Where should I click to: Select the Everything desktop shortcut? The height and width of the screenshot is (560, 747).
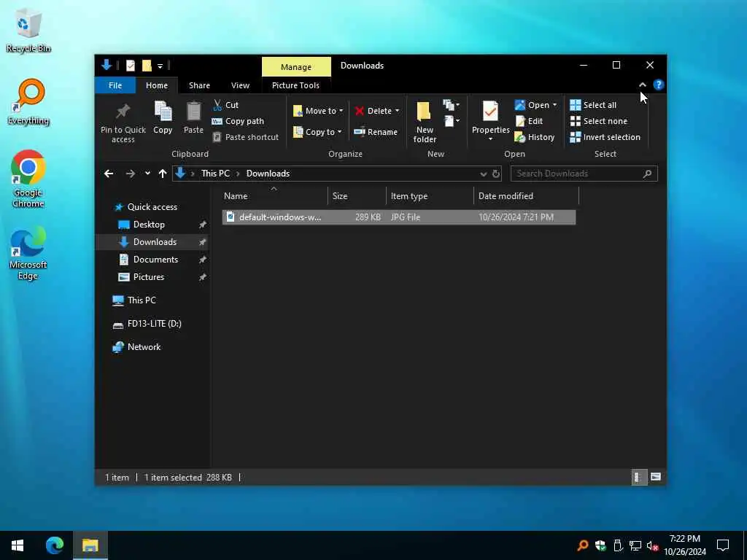(28, 102)
